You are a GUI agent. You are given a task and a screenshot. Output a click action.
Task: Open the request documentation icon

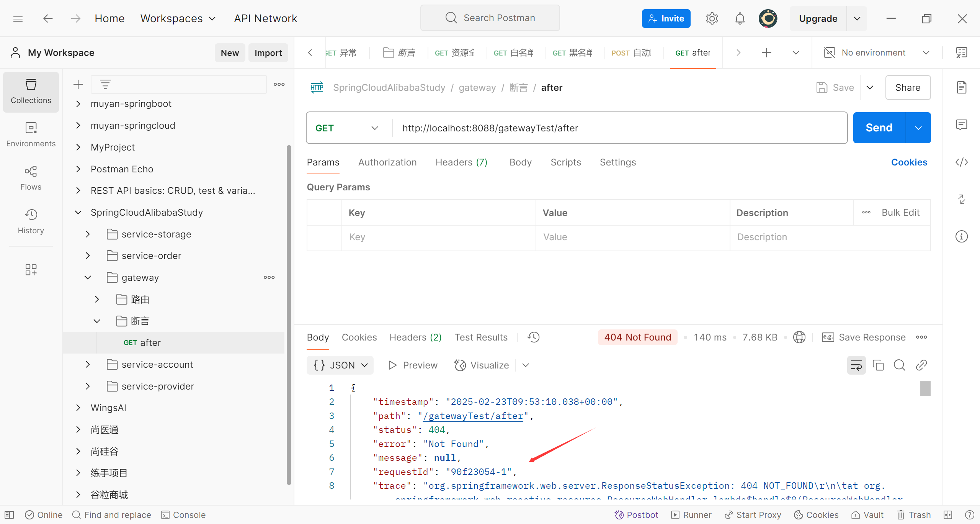point(961,87)
